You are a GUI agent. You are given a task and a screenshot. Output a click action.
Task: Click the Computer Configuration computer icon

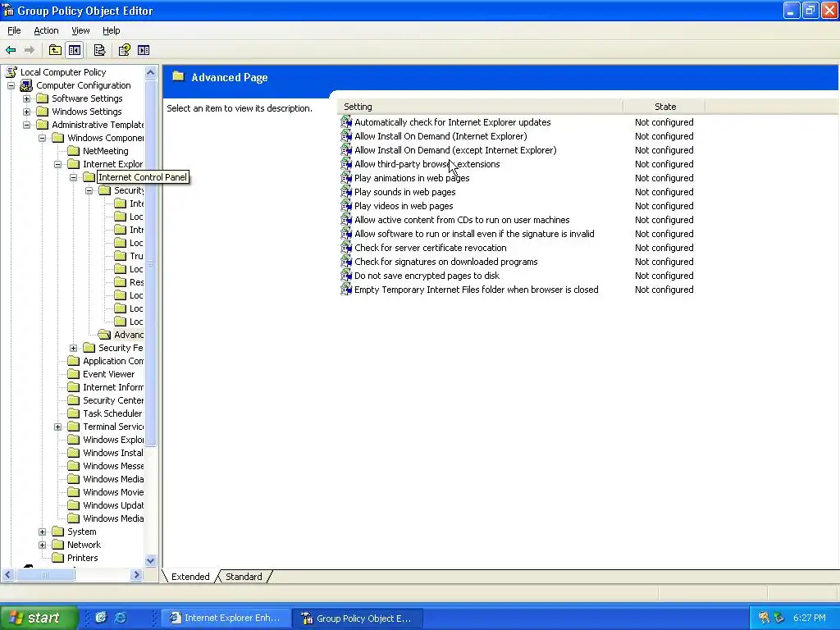pyautogui.click(x=26, y=85)
